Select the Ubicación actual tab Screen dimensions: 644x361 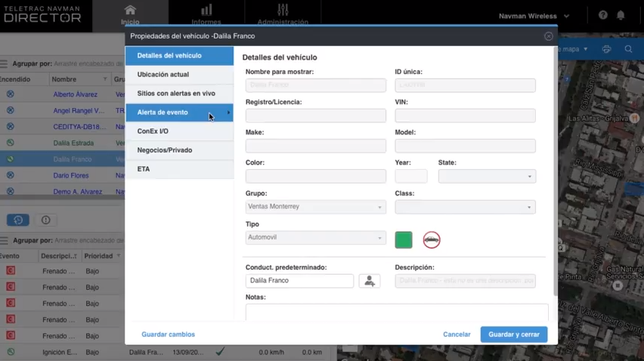pyautogui.click(x=163, y=75)
